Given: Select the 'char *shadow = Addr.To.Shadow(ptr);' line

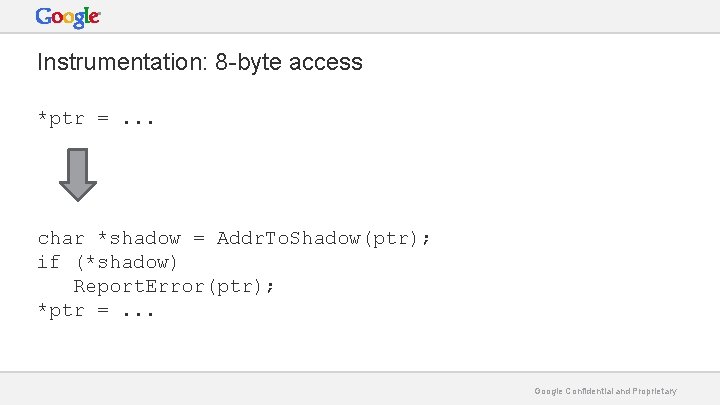Looking at the screenshot, I should pos(234,238).
